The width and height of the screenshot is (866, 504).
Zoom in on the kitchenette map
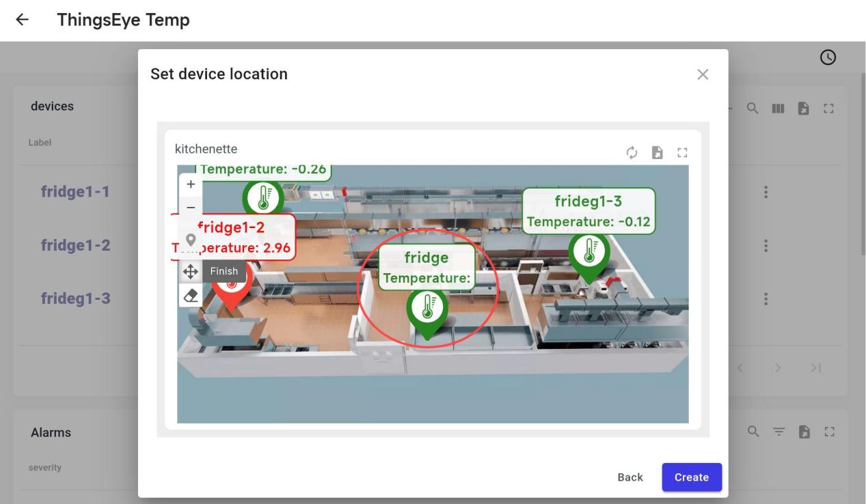click(191, 184)
